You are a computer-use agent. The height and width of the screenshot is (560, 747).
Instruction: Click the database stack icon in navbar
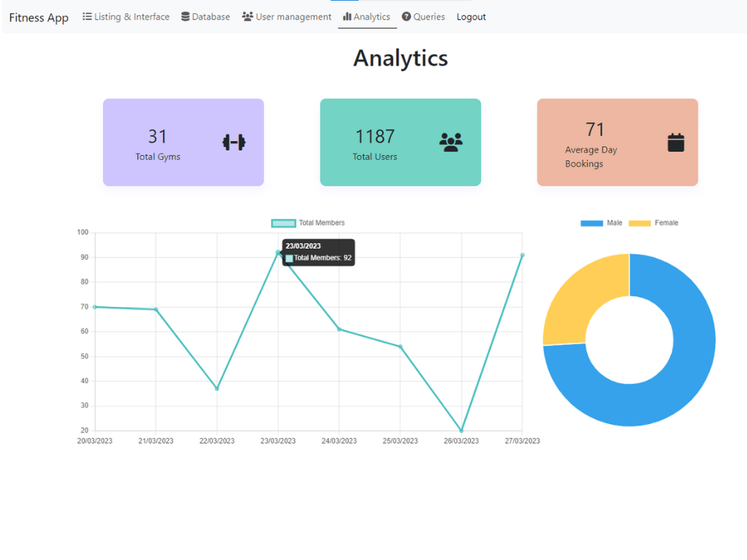point(185,16)
